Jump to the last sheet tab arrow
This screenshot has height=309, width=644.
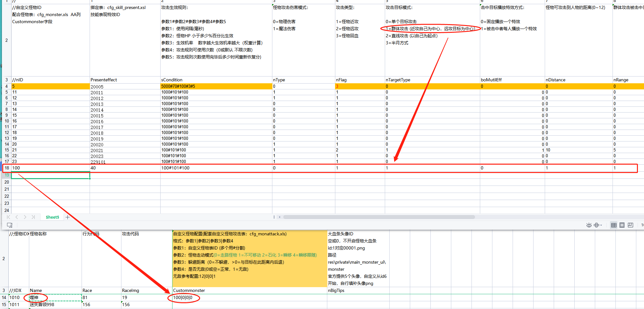(x=33, y=217)
